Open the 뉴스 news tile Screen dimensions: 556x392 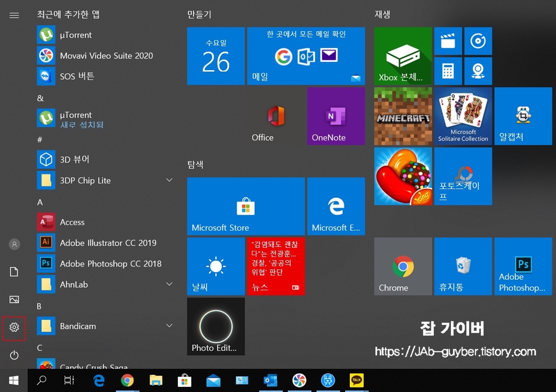276,266
